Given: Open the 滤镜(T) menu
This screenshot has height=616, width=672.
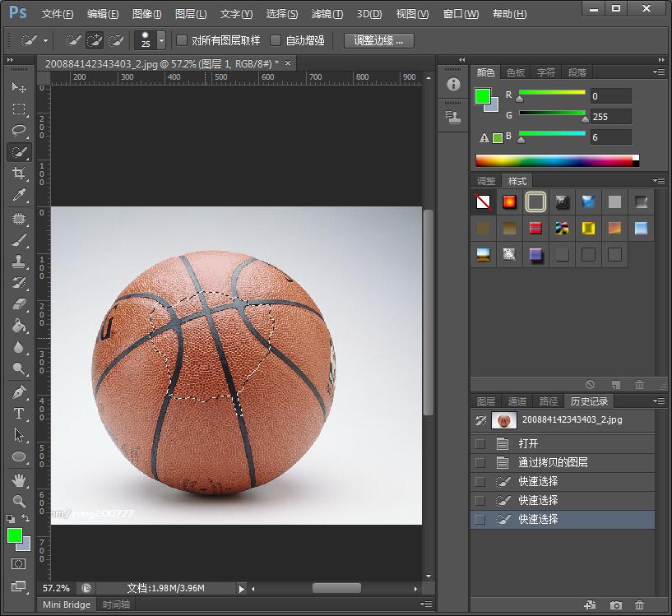Looking at the screenshot, I should tap(327, 14).
